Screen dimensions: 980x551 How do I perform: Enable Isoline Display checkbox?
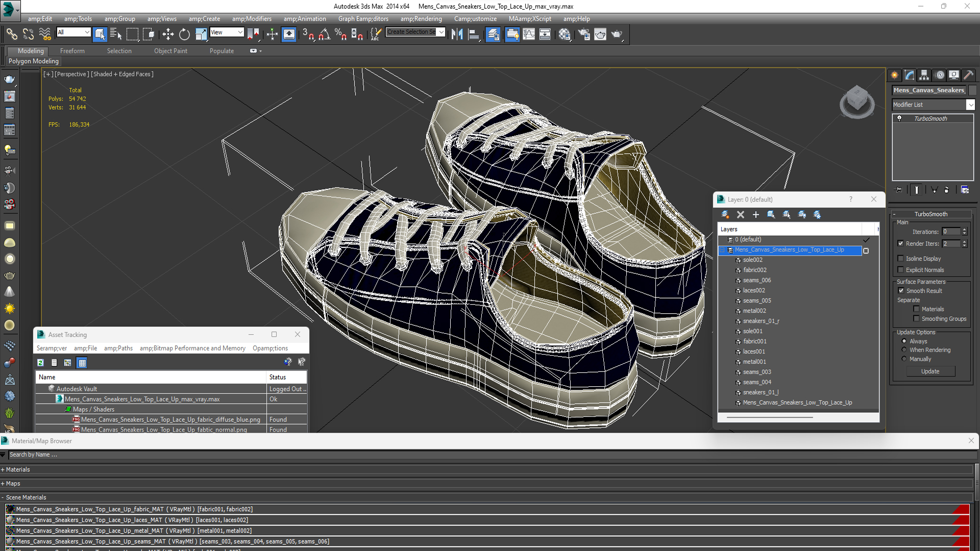(x=900, y=259)
